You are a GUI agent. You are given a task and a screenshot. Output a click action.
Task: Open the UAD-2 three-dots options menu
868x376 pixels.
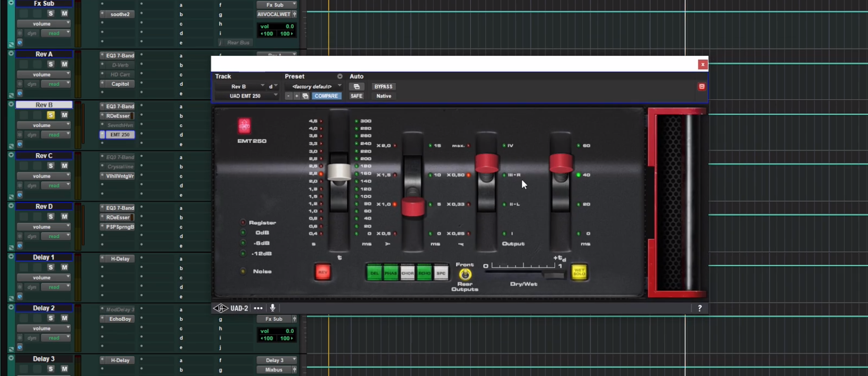pos(258,308)
